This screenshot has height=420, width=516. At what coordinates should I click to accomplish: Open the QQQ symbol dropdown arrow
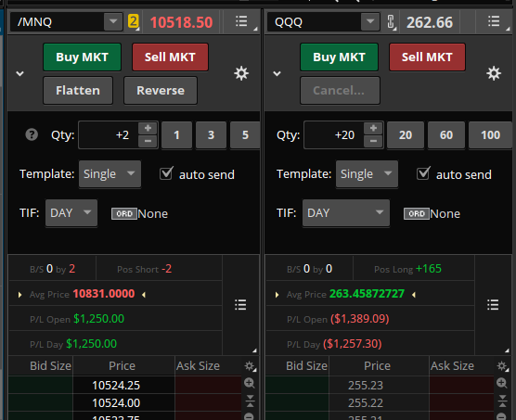point(370,21)
